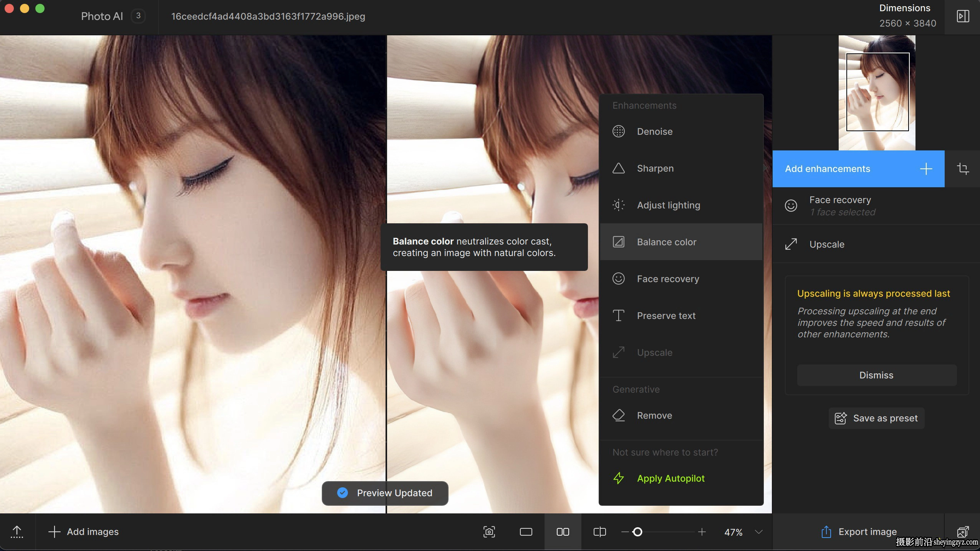Click the Balance color icon
980x551 pixels.
[x=618, y=242]
